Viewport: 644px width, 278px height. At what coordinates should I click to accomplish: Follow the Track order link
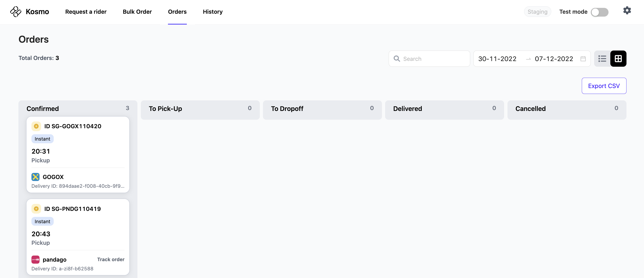click(x=110, y=260)
